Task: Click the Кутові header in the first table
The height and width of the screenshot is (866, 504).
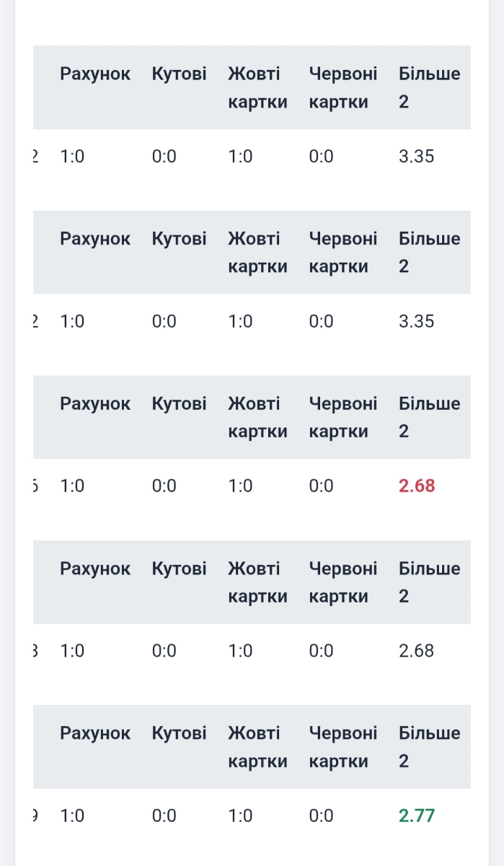Action: 179,74
